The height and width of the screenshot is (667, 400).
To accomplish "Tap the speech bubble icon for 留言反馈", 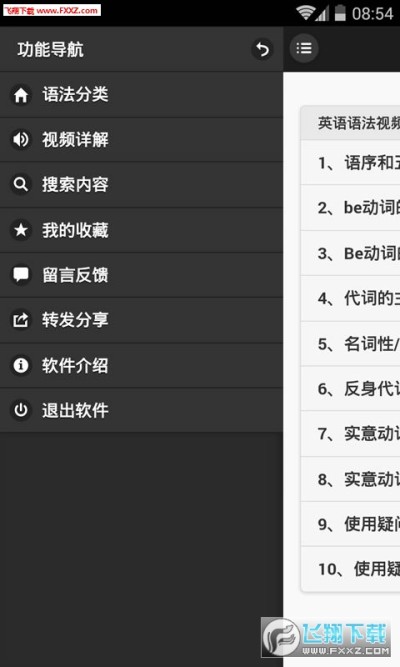I will coord(20,275).
